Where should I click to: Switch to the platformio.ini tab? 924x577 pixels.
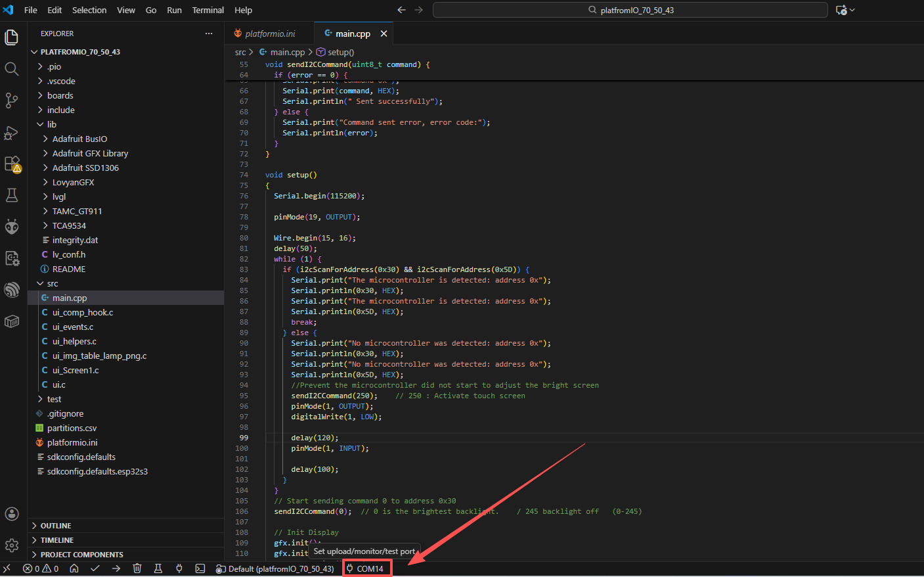(269, 34)
